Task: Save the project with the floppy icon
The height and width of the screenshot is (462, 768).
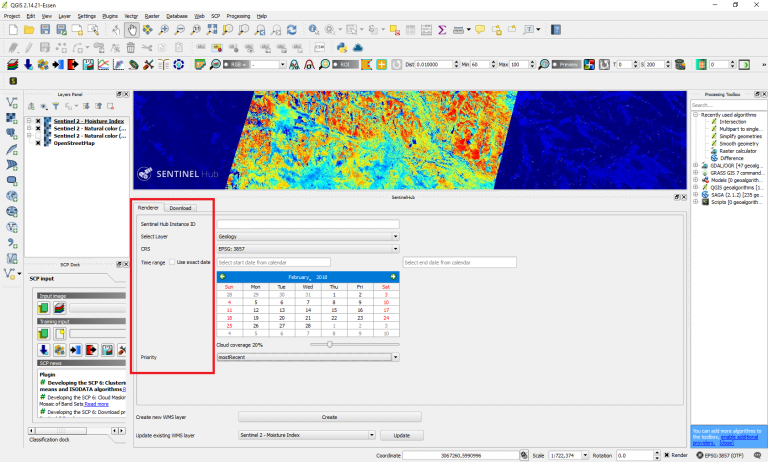Action: (x=45, y=30)
